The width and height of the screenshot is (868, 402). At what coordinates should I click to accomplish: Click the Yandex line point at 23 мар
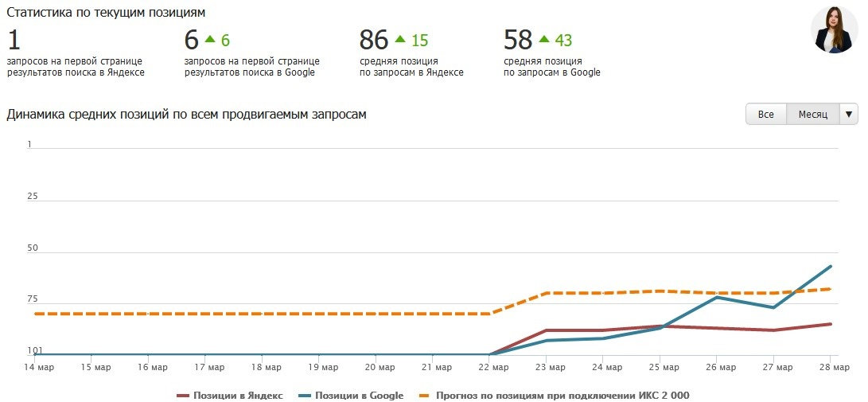click(547, 330)
